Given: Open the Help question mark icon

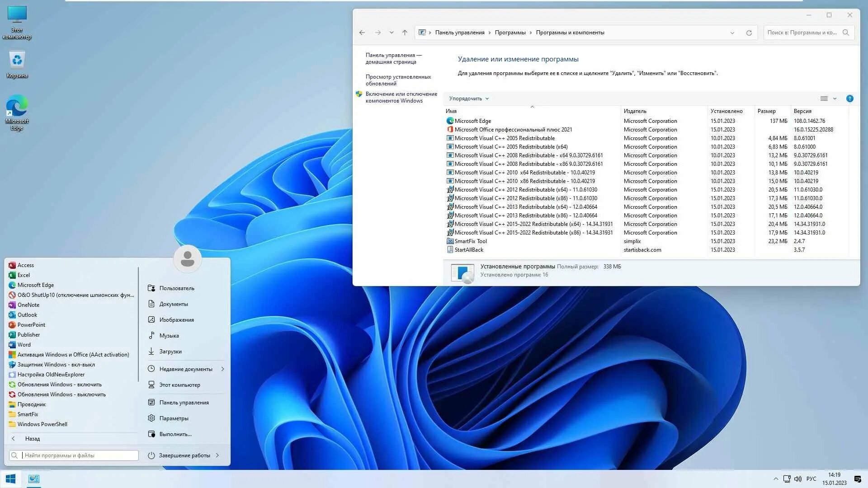Looking at the screenshot, I should tap(849, 99).
